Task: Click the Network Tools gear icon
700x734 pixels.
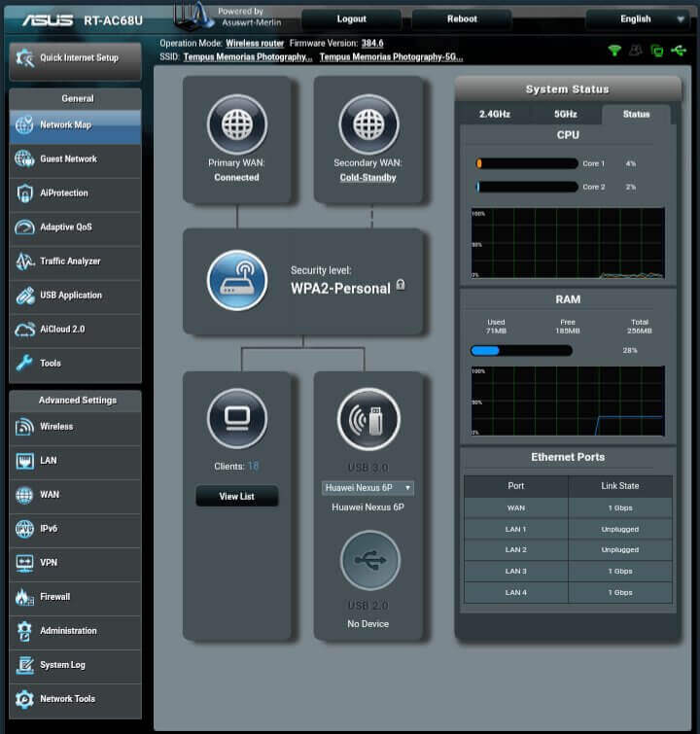Action: 24,699
